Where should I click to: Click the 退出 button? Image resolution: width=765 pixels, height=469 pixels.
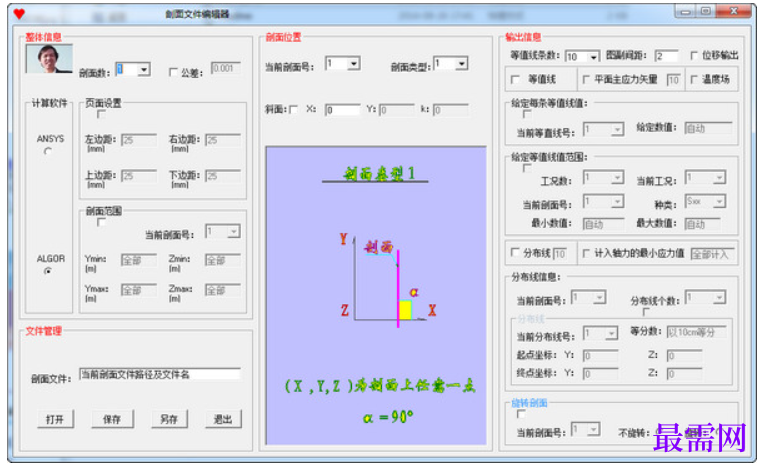pyautogui.click(x=223, y=419)
